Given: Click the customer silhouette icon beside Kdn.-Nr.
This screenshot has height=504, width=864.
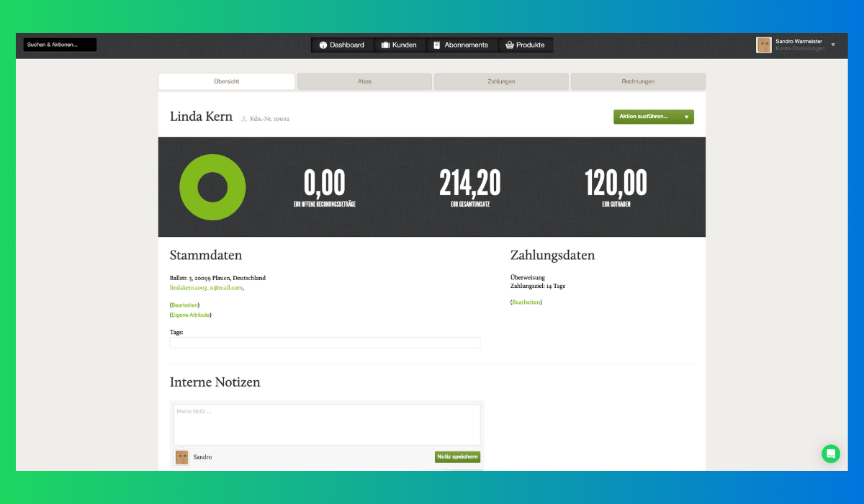Looking at the screenshot, I should [244, 119].
